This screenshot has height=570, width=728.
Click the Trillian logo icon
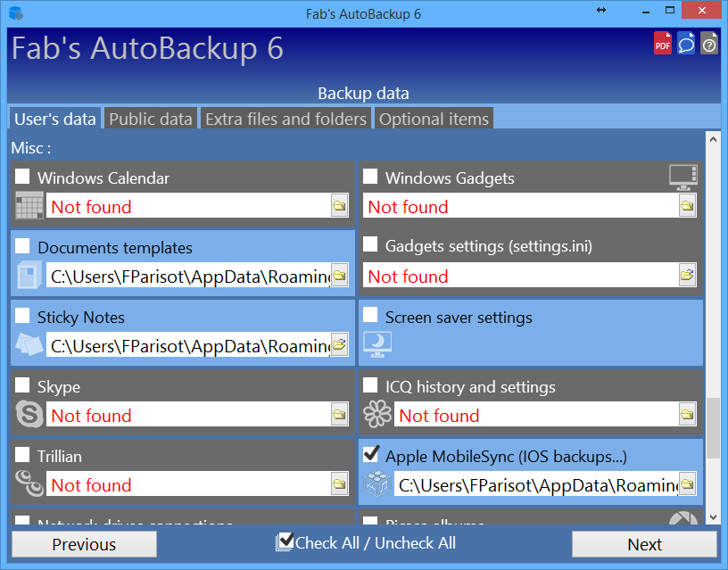(29, 483)
